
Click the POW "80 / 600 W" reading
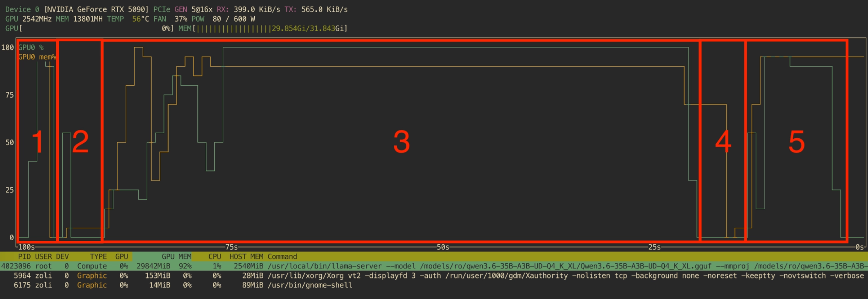point(234,19)
